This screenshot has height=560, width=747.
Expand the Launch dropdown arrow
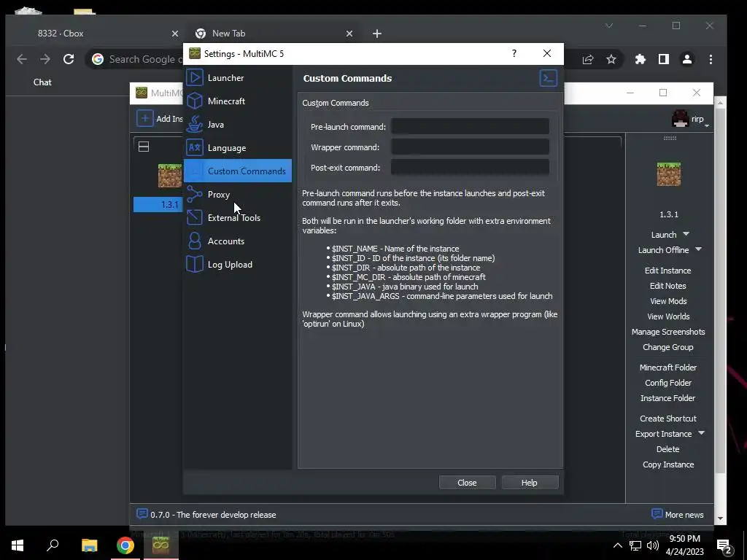click(x=686, y=234)
